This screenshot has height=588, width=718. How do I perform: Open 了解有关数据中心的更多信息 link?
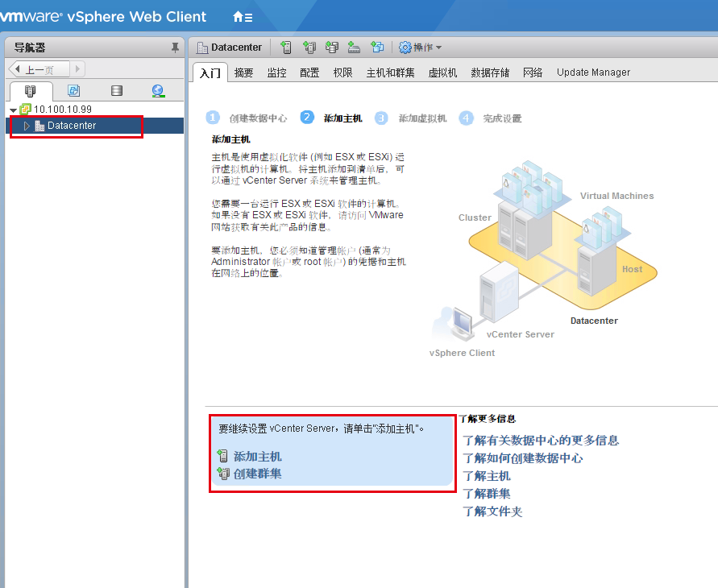pos(541,441)
